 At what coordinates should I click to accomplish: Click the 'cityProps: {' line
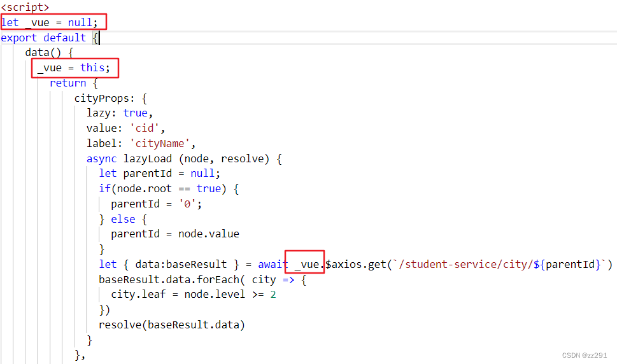tap(111, 98)
